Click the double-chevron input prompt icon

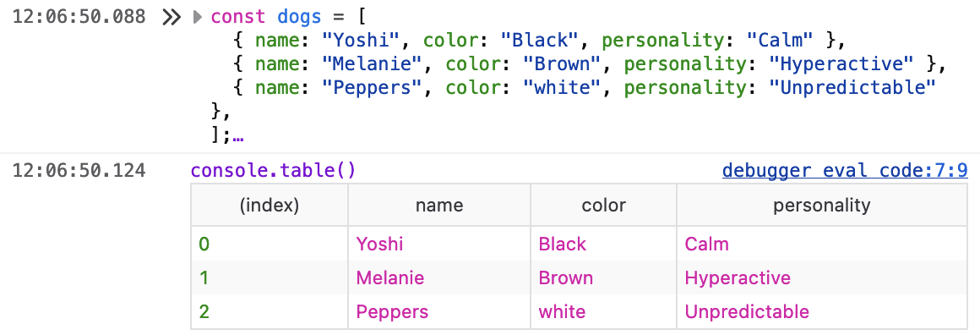(171, 18)
